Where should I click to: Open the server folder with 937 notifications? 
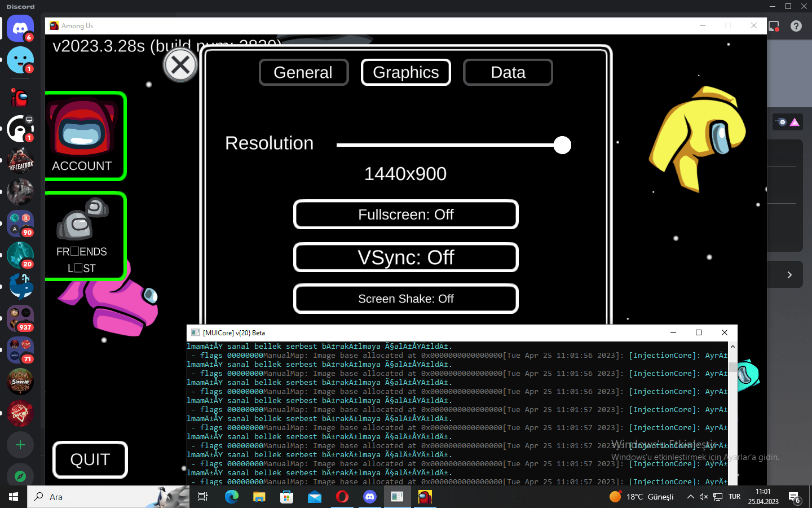pos(20,318)
